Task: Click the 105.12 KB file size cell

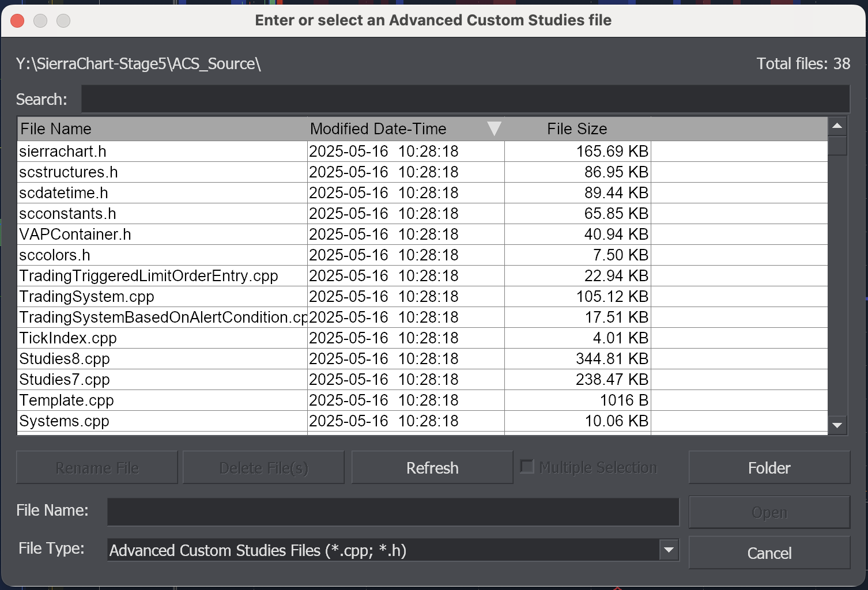Action: coord(578,297)
